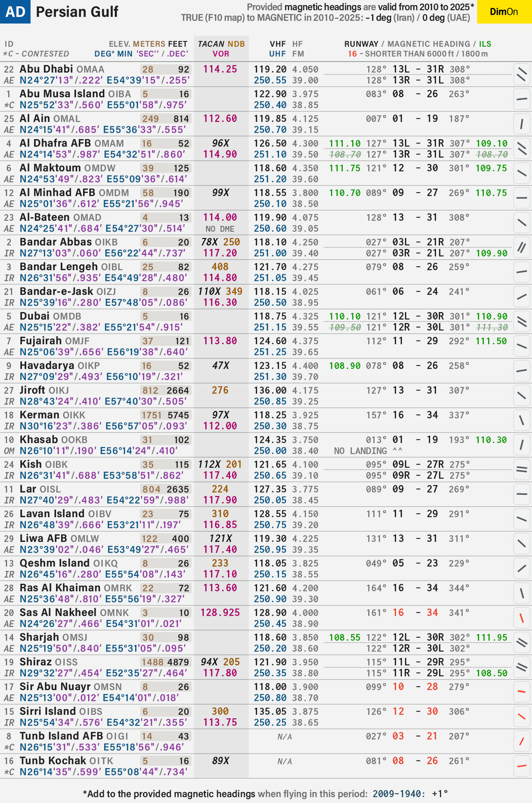
Task: Click Lavan Island VOR frequency 116.85
Action: coord(220,525)
